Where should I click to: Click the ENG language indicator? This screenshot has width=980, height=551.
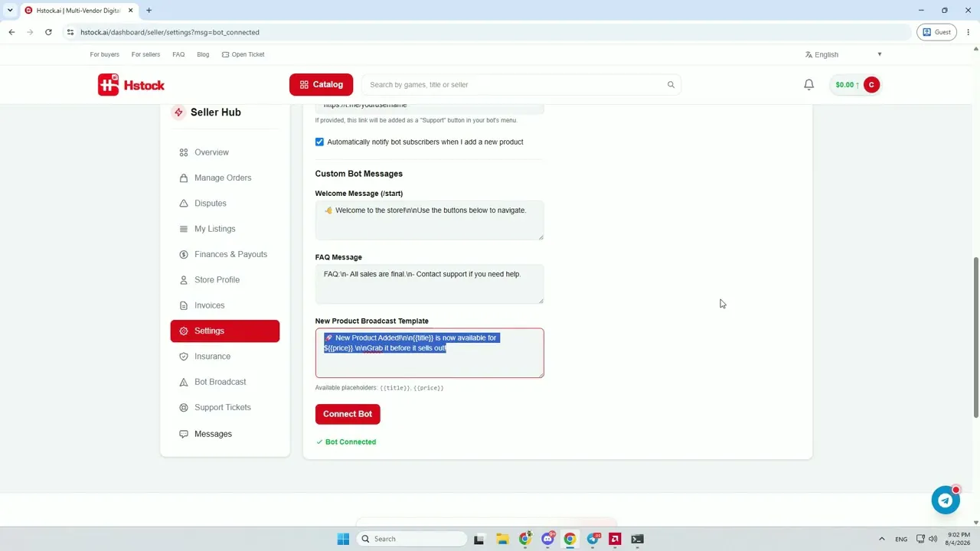pos(901,539)
